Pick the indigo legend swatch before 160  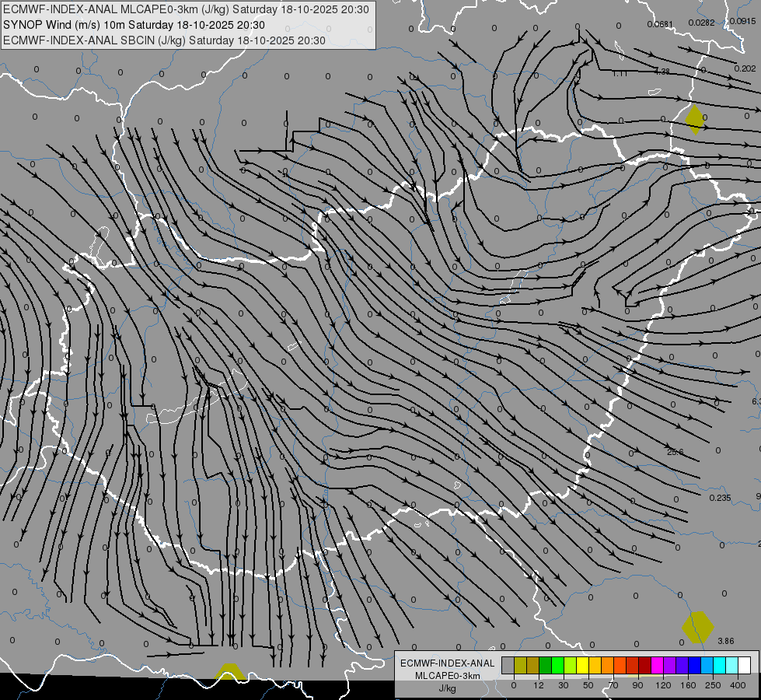[x=682, y=665]
